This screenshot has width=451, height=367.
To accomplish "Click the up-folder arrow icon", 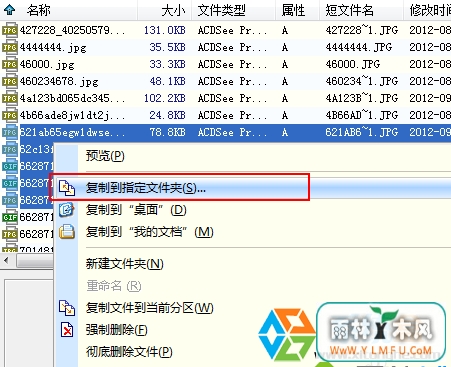I will 9,10.
